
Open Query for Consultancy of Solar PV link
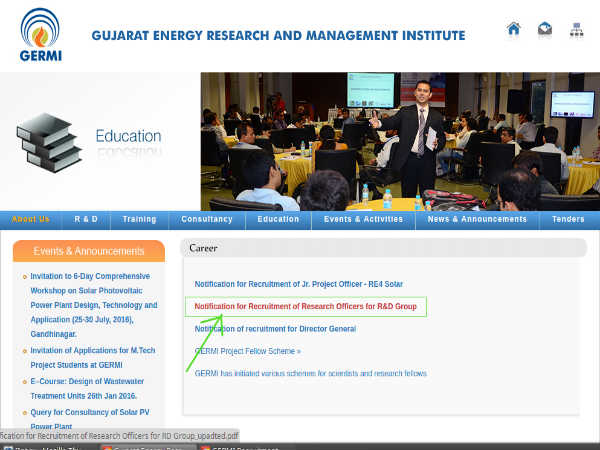90,419
